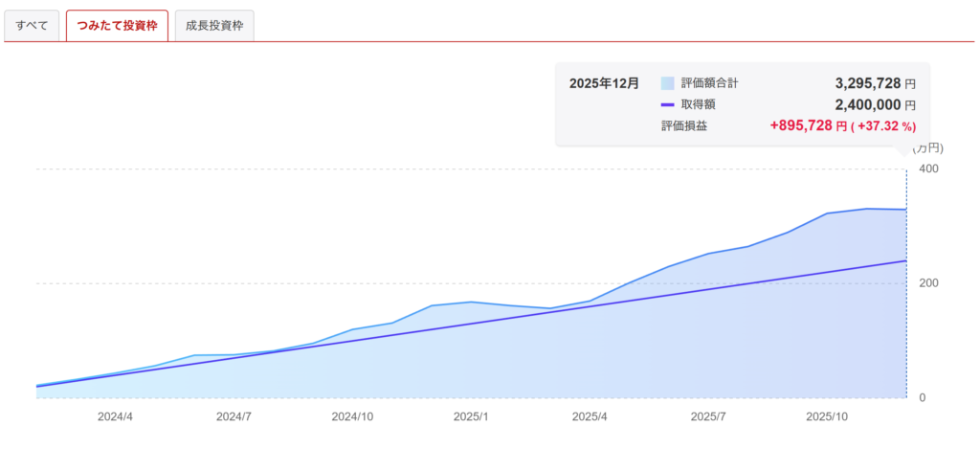This screenshot has width=980, height=449.
Task: Click the 200 y-axis tick label
Action: pyautogui.click(x=928, y=283)
